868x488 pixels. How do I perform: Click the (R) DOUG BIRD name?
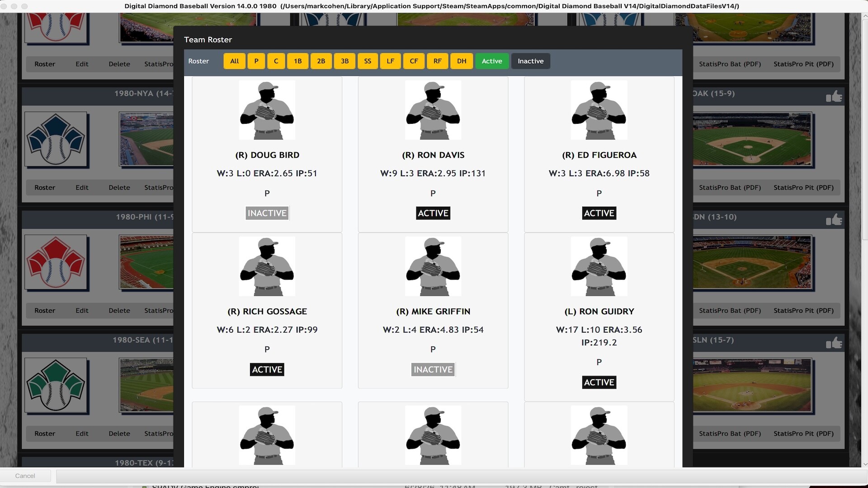tap(267, 155)
